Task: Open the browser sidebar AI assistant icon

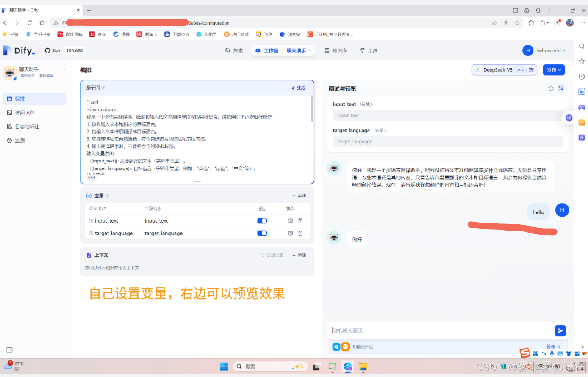Action: click(582, 92)
